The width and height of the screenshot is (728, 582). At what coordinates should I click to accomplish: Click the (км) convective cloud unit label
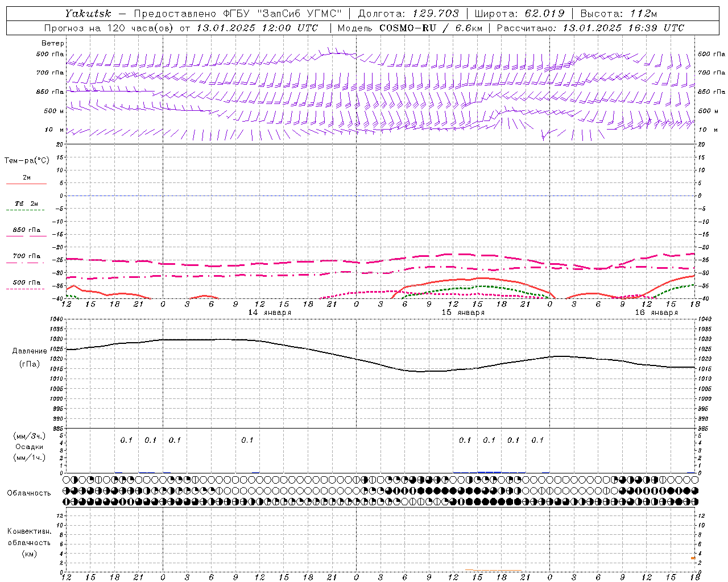30,554
